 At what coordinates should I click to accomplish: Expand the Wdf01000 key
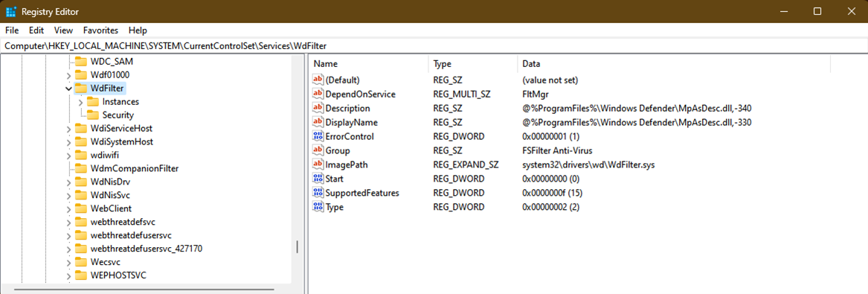coord(68,74)
